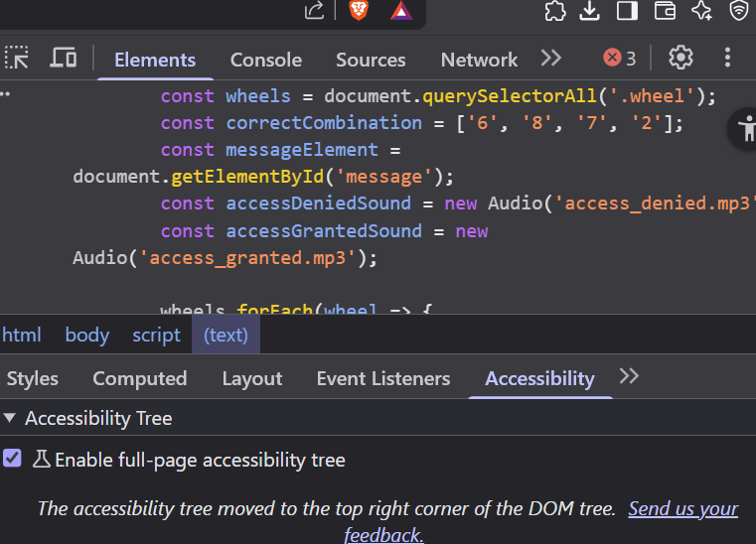Open the Brave Wallet icon
This screenshot has width=756, height=544.
(x=665, y=11)
